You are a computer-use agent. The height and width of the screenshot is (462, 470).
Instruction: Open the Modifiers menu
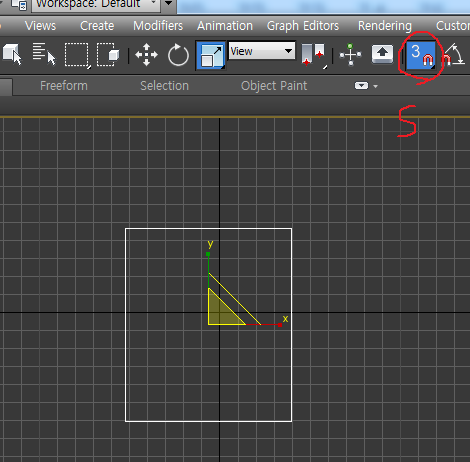coord(158,26)
